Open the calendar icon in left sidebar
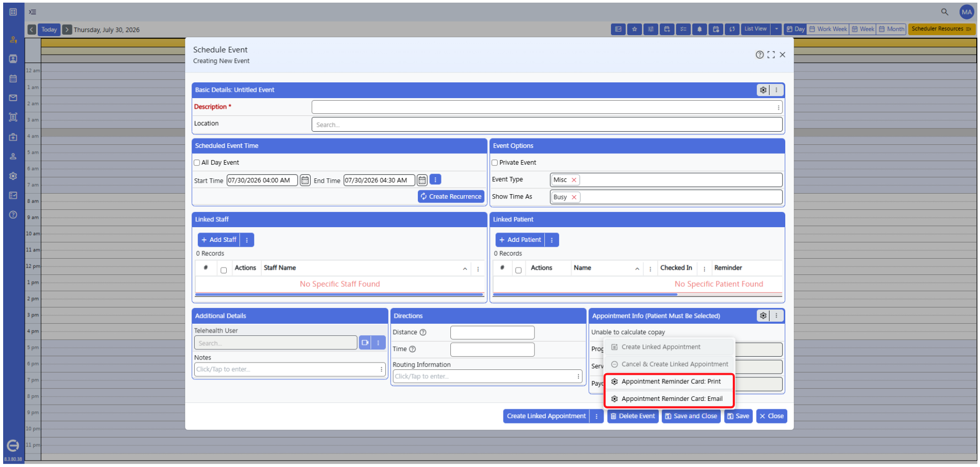This screenshot has height=467, width=980. pyautogui.click(x=13, y=79)
